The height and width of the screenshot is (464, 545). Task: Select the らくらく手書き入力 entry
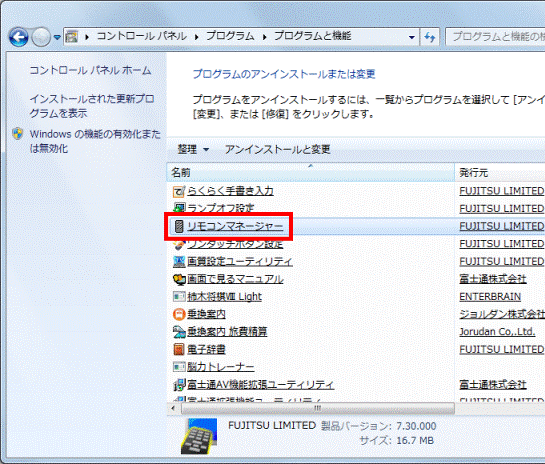[230, 191]
